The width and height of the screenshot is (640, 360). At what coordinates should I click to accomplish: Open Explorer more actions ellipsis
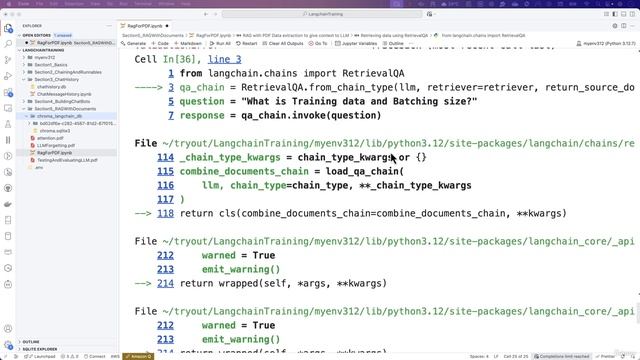109,26
